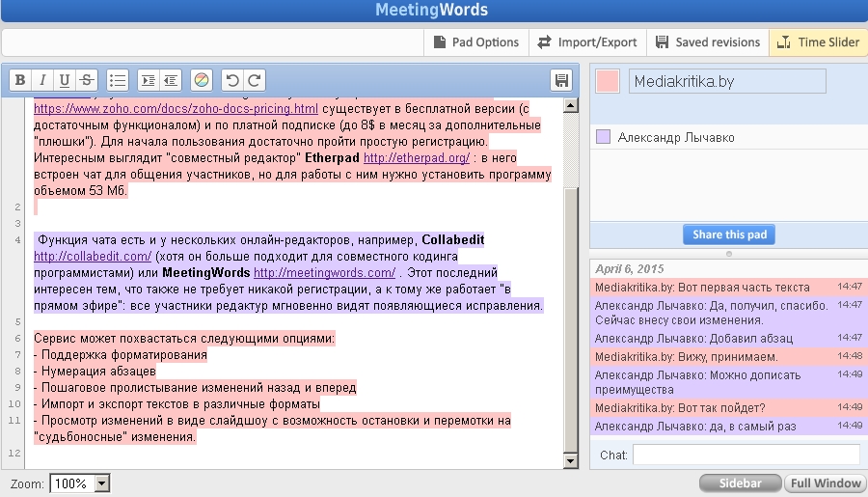The image size is (868, 497).
Task: Click line number 12 in gutter
Action: point(14,454)
